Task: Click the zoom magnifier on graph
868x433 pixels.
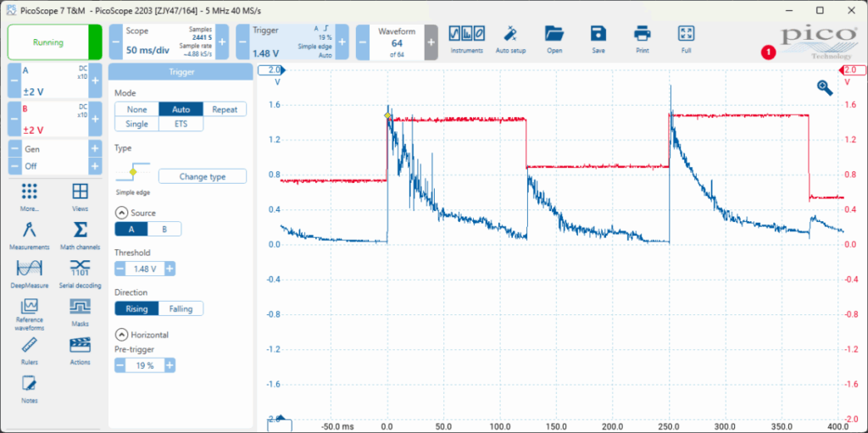Action: (824, 86)
